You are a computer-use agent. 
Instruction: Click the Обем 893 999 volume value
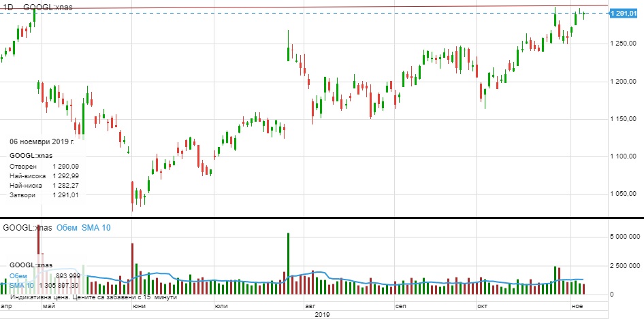coord(67,276)
